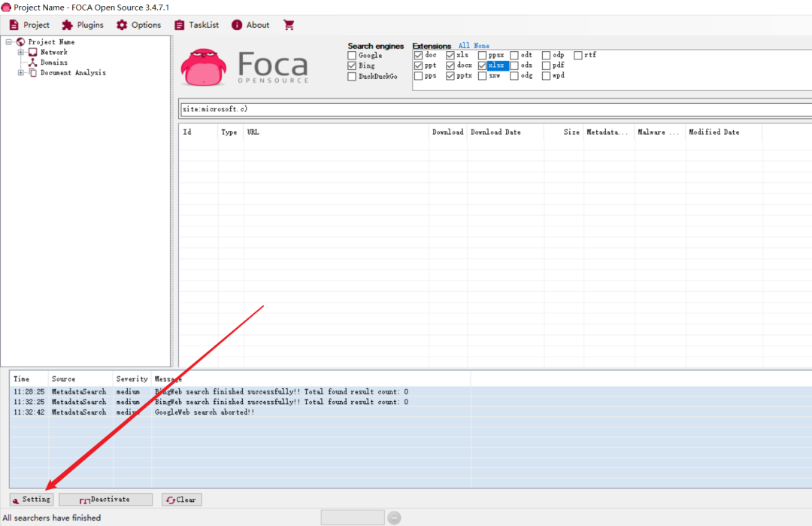This screenshot has height=526, width=812.
Task: Enable the Google search engine checkbox
Action: point(352,56)
